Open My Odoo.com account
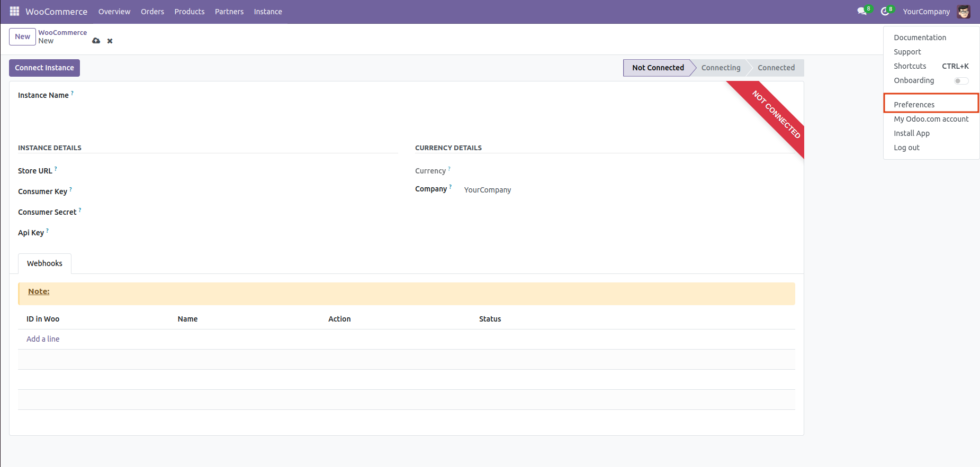The height and width of the screenshot is (467, 980). 931,119
